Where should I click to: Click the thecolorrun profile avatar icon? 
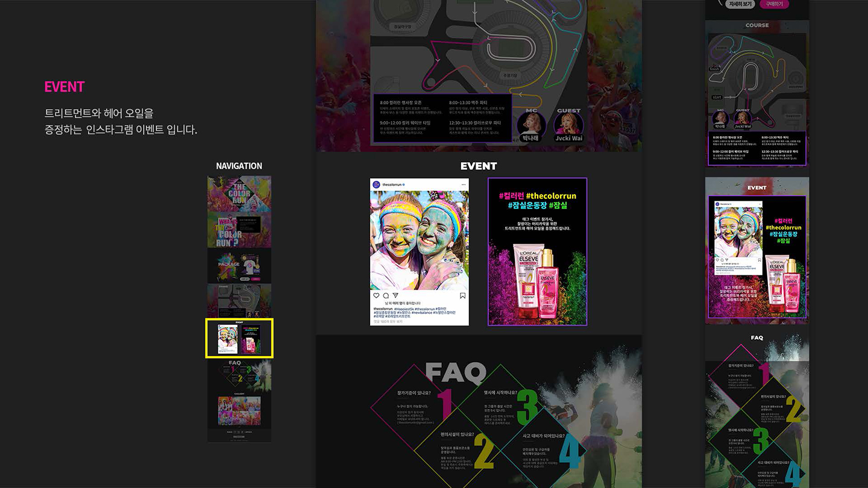tap(376, 184)
